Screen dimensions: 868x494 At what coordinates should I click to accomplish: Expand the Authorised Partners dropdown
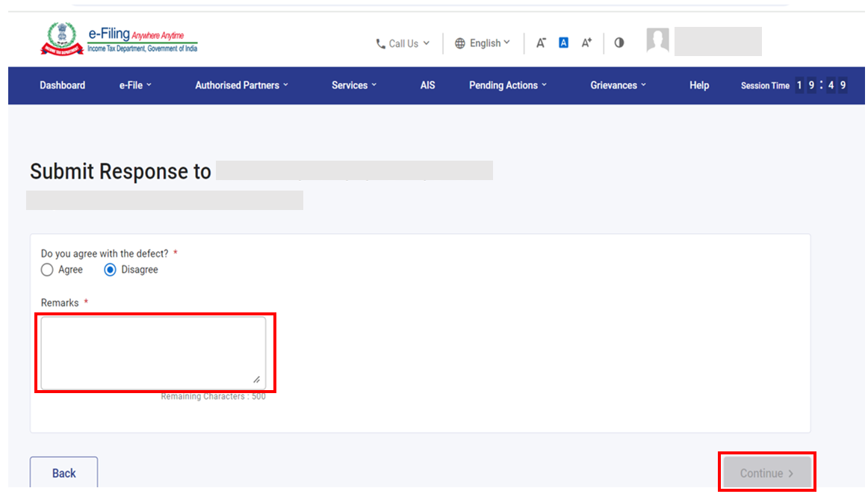[241, 85]
